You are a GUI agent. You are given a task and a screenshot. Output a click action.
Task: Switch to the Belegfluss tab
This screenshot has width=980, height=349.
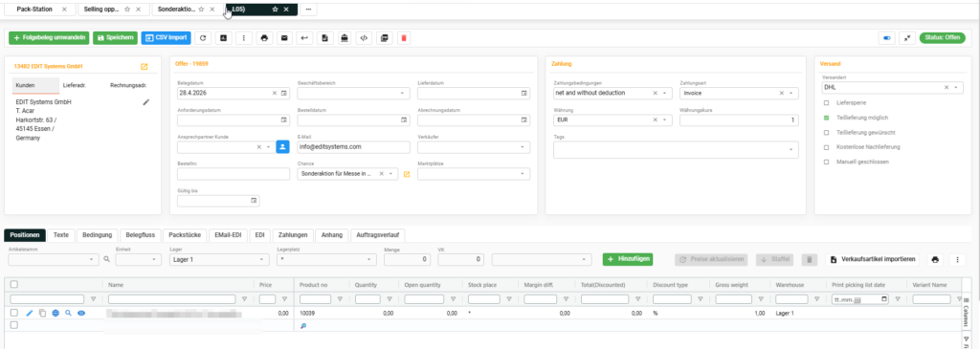[x=141, y=235]
